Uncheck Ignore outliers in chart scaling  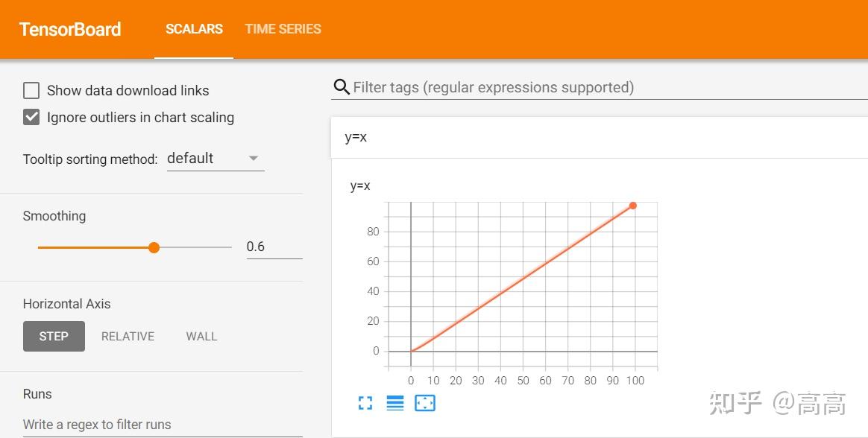(x=31, y=117)
